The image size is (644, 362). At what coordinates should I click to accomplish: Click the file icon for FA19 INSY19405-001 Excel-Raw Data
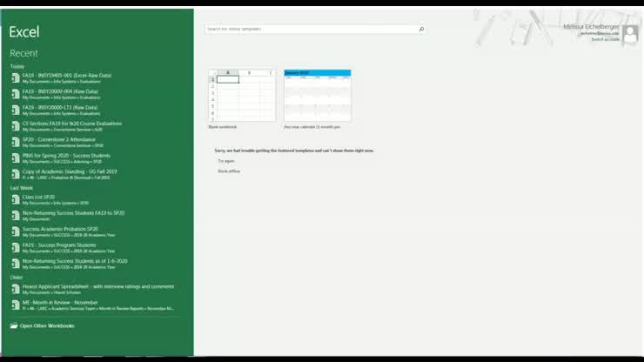(x=16, y=78)
